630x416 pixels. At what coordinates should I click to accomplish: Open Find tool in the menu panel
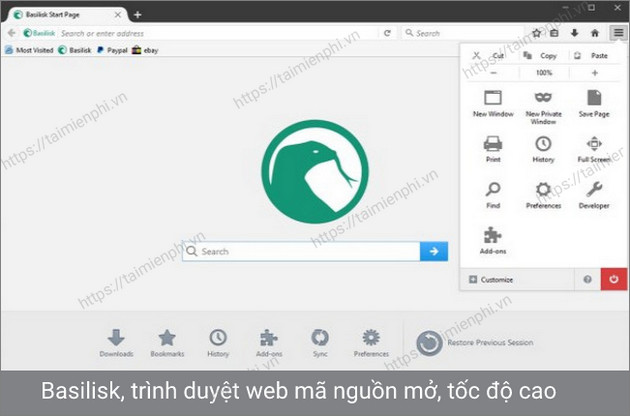pos(492,191)
